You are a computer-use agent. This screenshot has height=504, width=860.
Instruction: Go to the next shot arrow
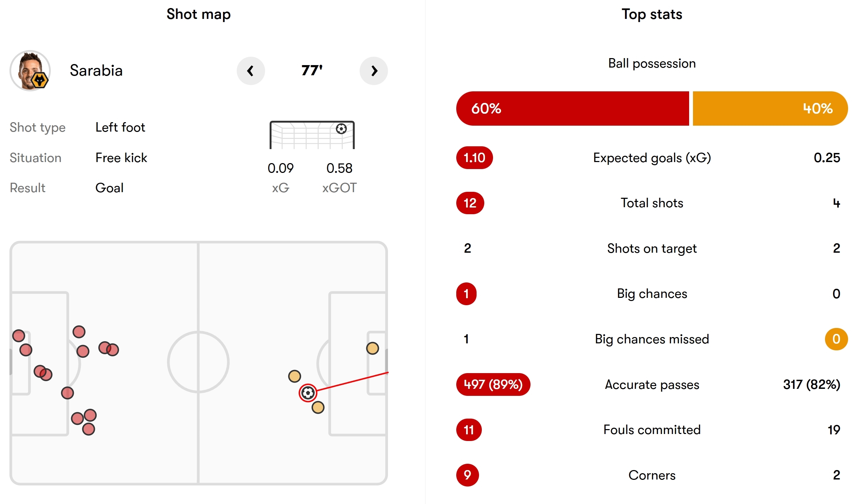click(x=374, y=71)
